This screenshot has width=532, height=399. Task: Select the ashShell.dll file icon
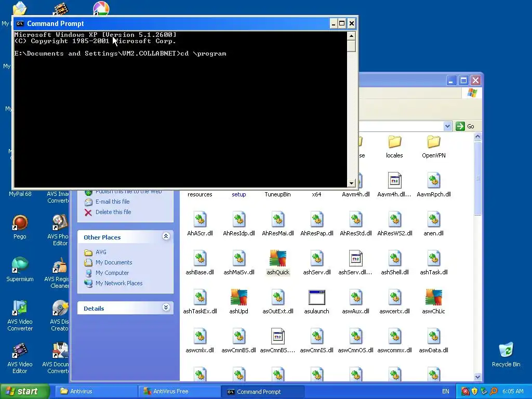tap(395, 259)
